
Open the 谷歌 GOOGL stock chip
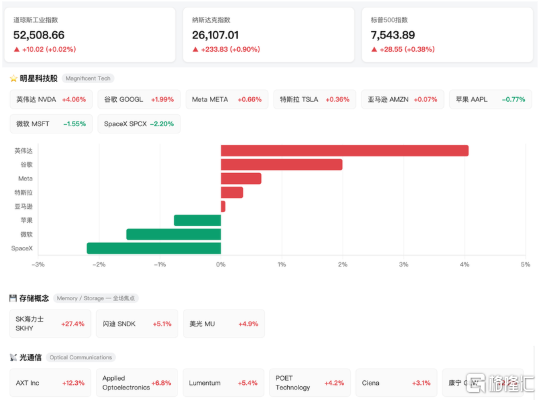pyautogui.click(x=139, y=99)
